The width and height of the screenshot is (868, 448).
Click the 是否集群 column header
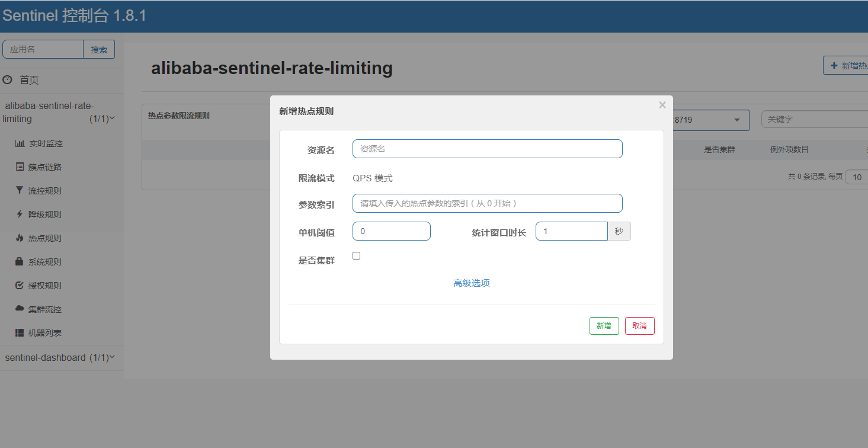tap(719, 149)
